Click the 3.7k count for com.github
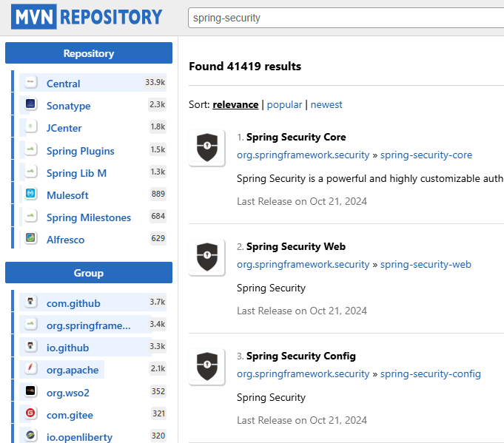This screenshot has height=443, width=504. click(x=157, y=302)
